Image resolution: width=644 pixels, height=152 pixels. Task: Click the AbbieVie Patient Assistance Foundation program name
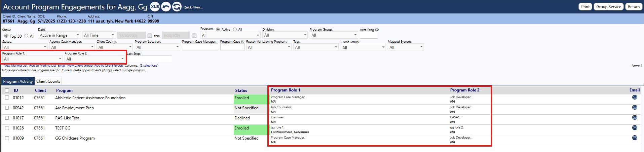click(x=90, y=98)
